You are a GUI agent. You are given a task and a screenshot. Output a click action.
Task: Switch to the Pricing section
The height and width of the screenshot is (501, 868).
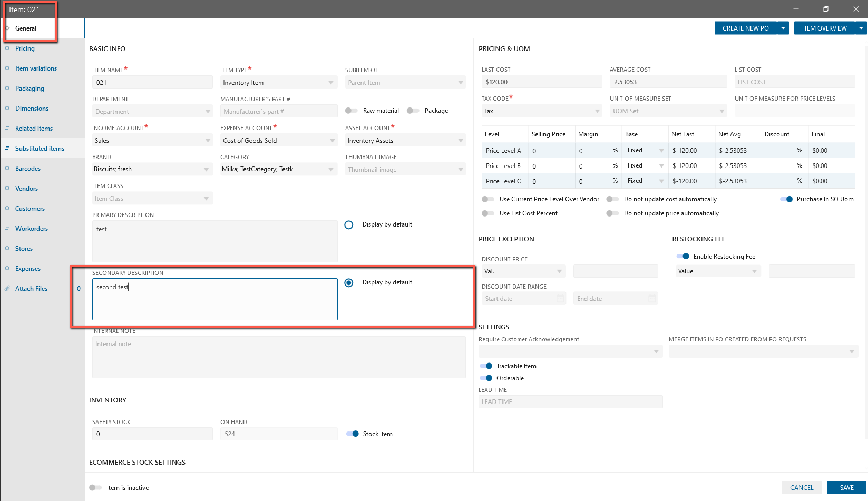coord(25,48)
